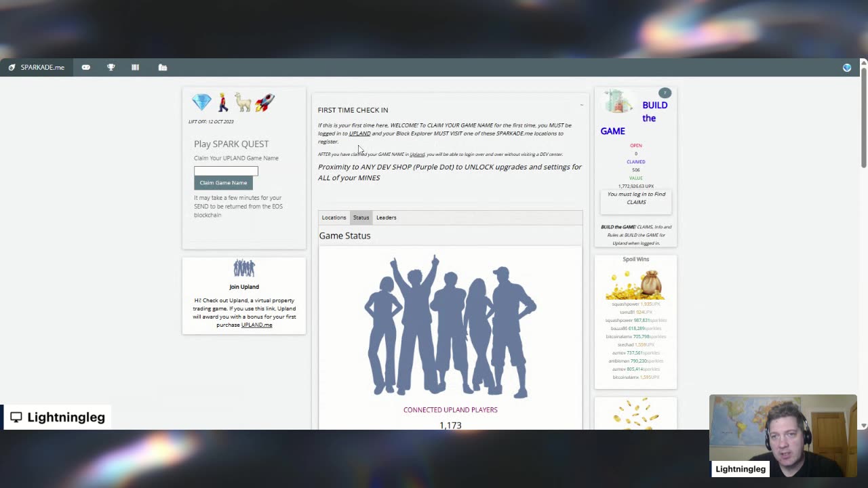Click the BUILD the GAME heading link

tap(634, 118)
